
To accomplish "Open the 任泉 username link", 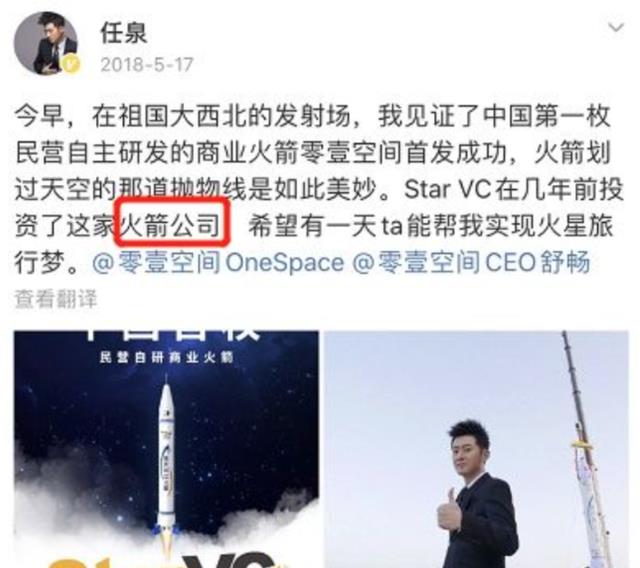I will pos(124,33).
